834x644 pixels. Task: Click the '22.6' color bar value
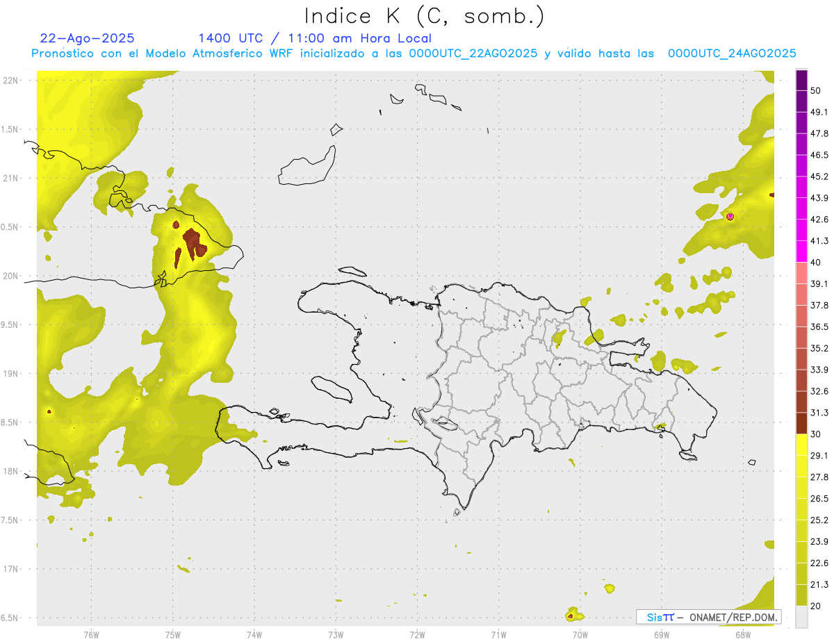coord(820,563)
